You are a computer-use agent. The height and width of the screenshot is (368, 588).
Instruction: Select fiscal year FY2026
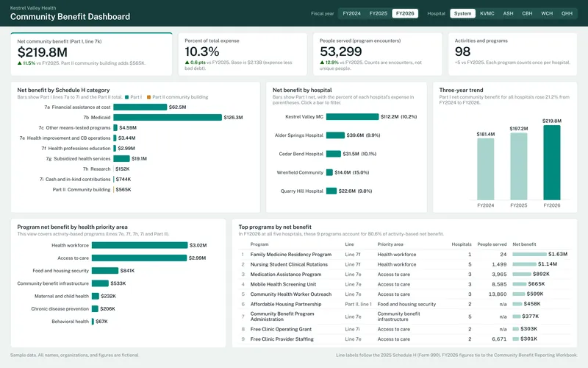tap(405, 13)
